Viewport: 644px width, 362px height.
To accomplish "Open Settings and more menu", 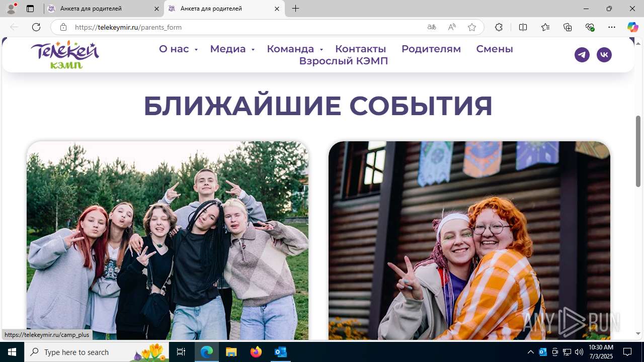I will point(612,27).
